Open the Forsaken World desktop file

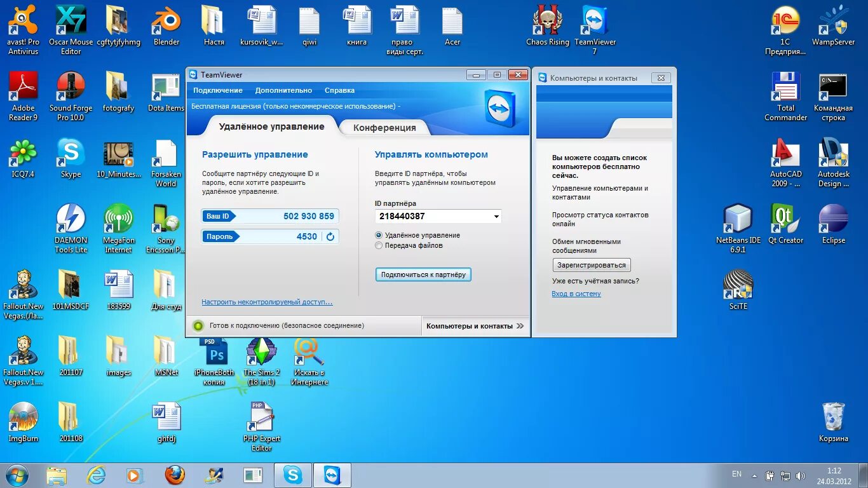pyautogui.click(x=166, y=163)
